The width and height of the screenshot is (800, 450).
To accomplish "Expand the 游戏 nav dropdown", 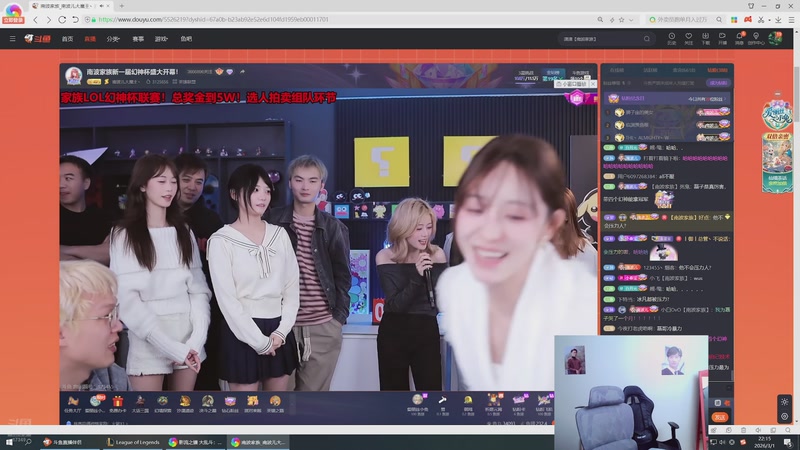I will point(161,39).
